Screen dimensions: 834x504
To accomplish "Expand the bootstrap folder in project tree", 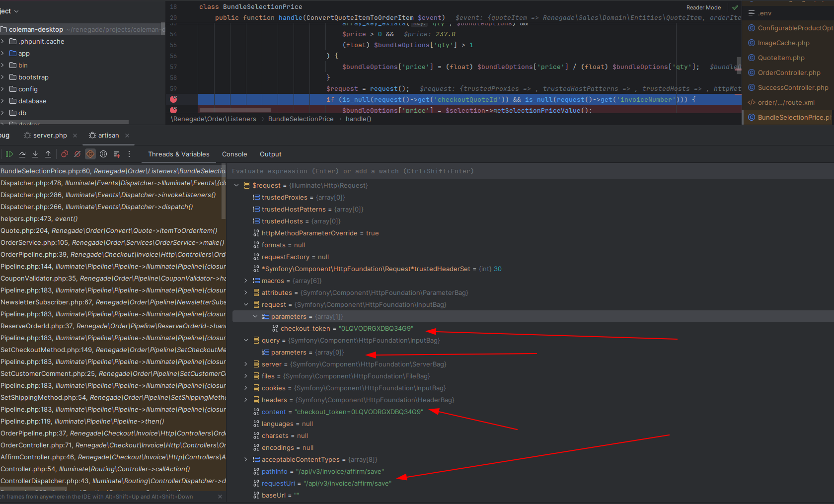I will (3, 77).
